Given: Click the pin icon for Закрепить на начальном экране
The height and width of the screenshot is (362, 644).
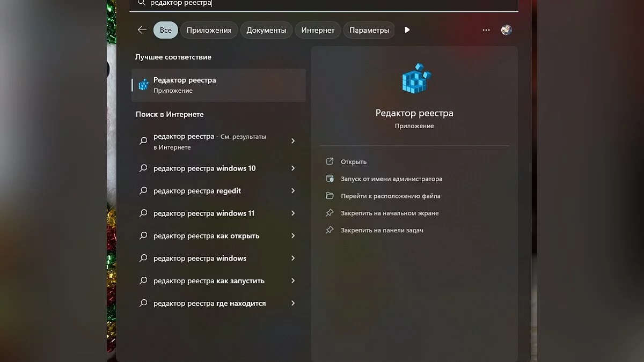Looking at the screenshot, I should pyautogui.click(x=330, y=213).
